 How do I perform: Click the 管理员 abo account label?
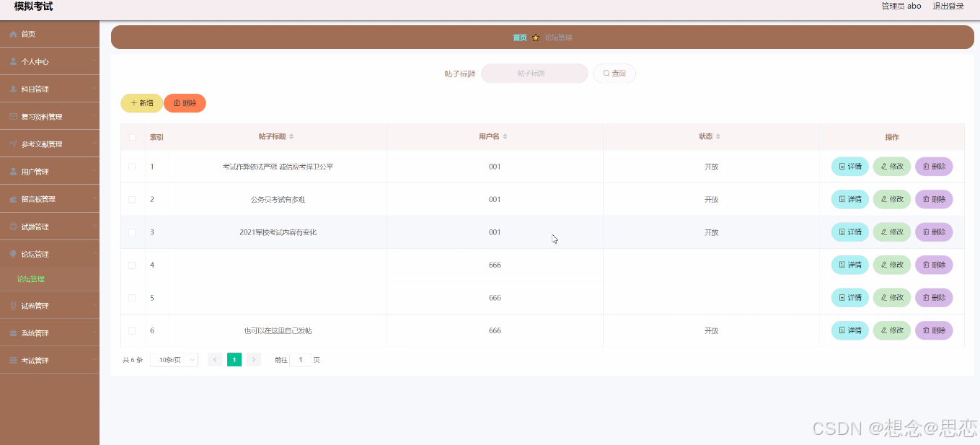point(901,6)
